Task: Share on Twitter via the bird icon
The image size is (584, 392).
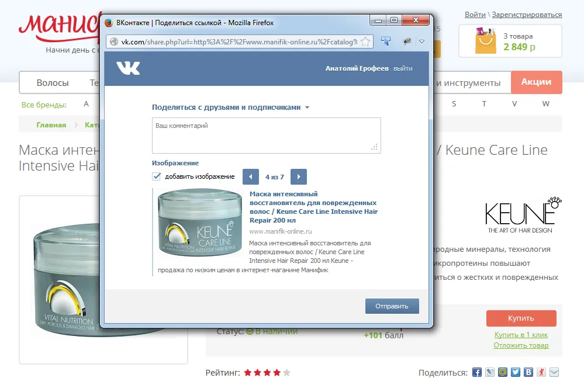Action: (x=516, y=372)
